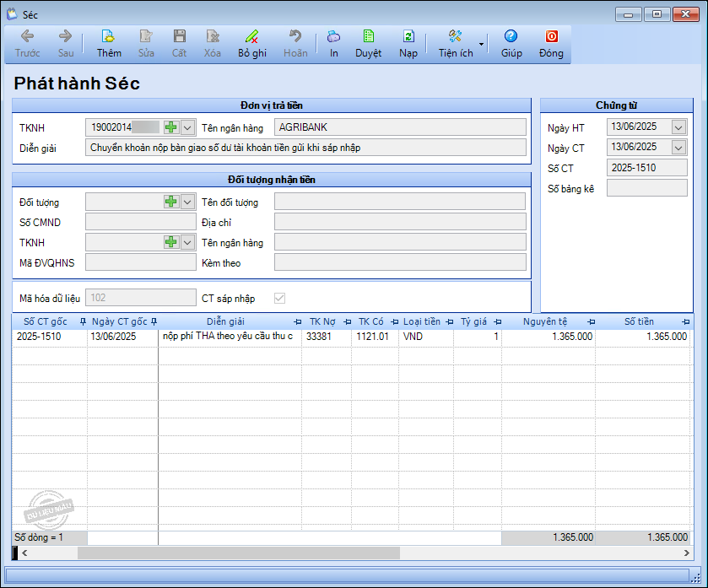Pin the Số tiền column

pos(686,321)
